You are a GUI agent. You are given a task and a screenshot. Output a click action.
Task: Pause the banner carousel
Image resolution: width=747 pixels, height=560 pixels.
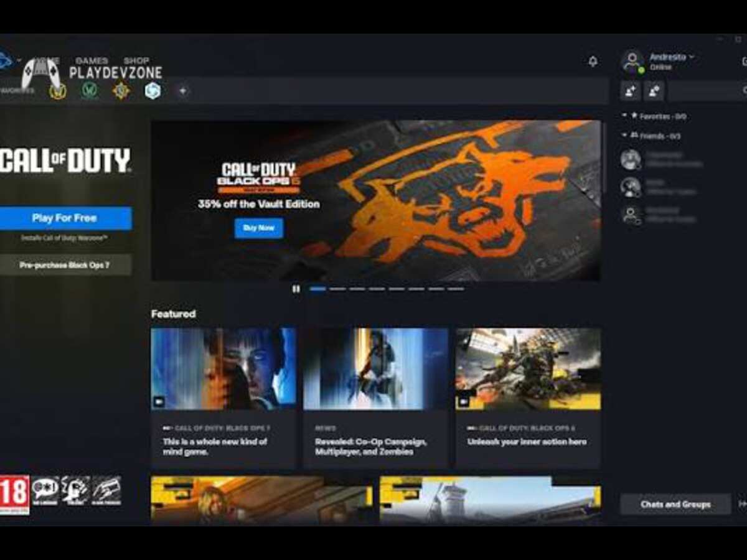point(296,289)
